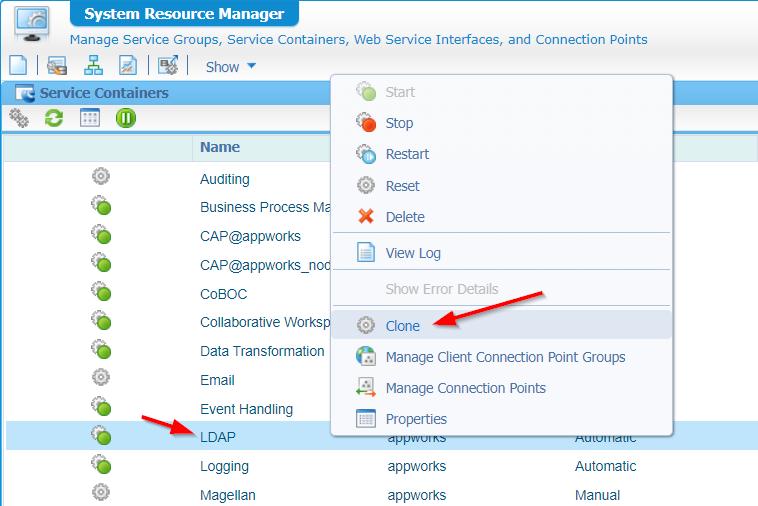Screen dimensions: 758x506
Task: Choose Manage Client Connection Point Groups
Action: pyautogui.click(x=505, y=357)
